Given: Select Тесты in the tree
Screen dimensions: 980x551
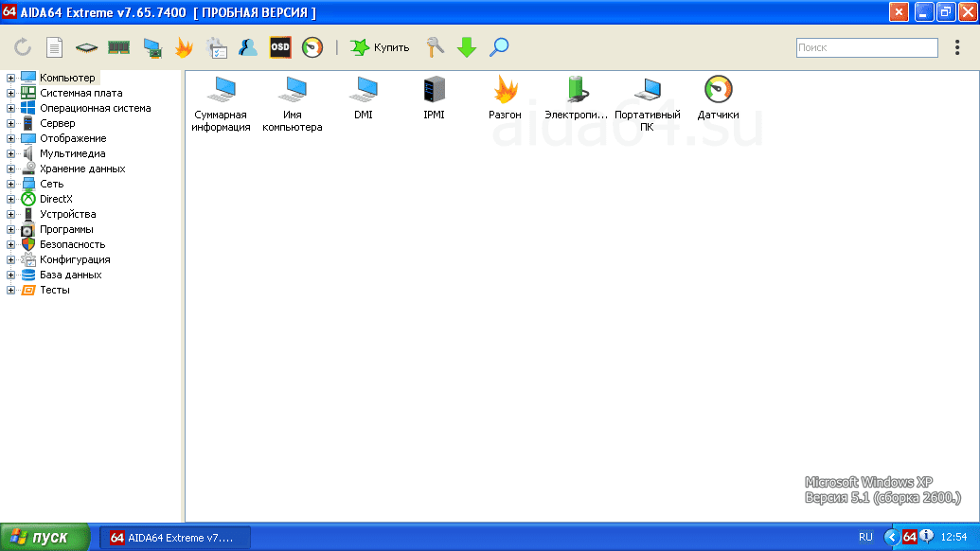Looking at the screenshot, I should click(55, 290).
